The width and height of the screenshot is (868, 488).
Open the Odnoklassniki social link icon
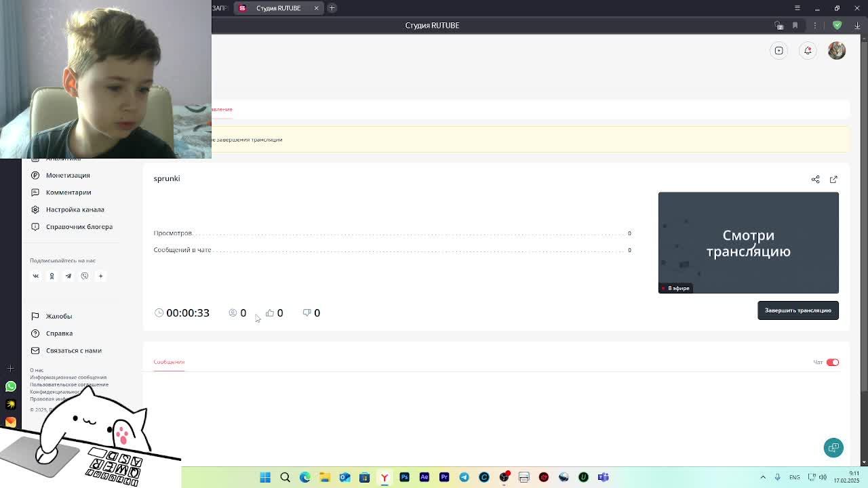(x=52, y=276)
